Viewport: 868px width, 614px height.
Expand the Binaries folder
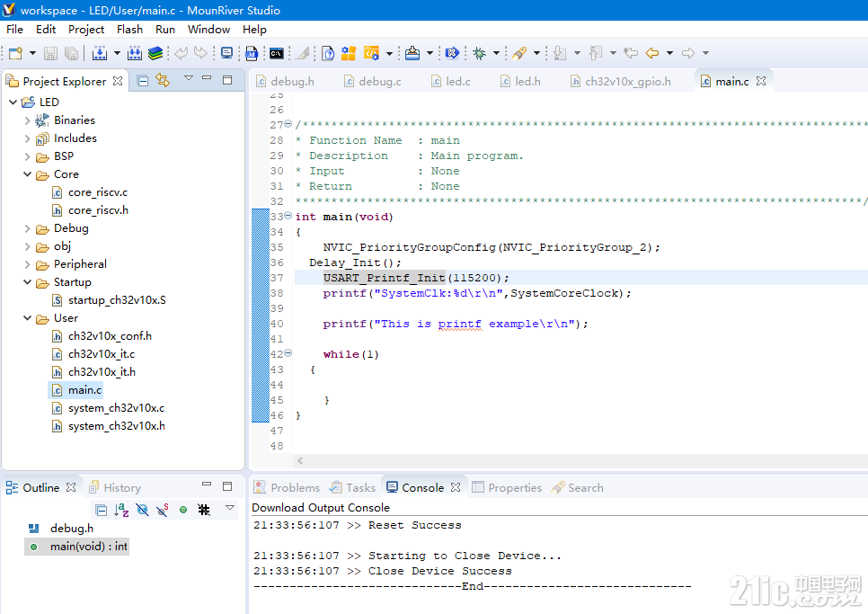[27, 120]
